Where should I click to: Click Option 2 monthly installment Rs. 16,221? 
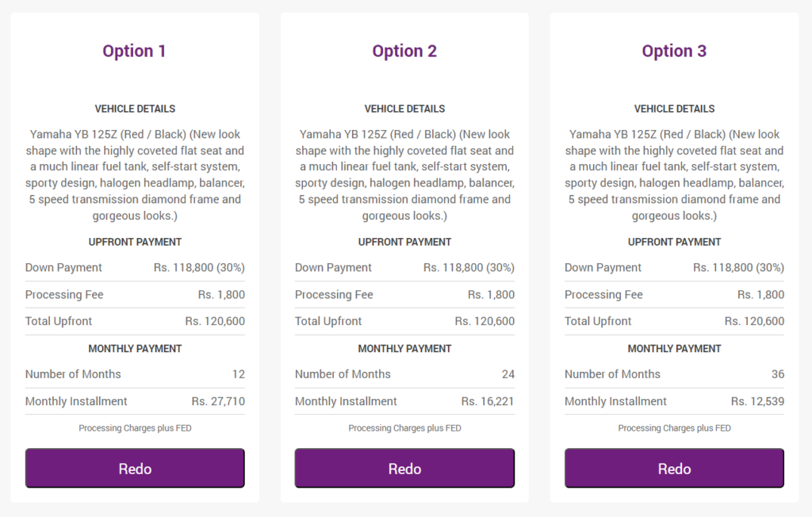click(x=488, y=401)
